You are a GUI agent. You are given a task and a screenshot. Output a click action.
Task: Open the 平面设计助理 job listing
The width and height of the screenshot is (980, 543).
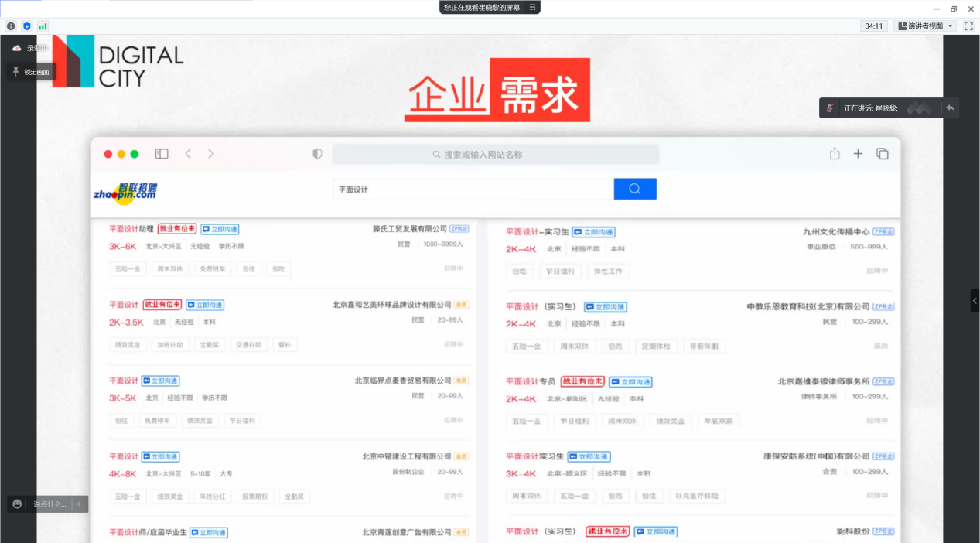131,229
